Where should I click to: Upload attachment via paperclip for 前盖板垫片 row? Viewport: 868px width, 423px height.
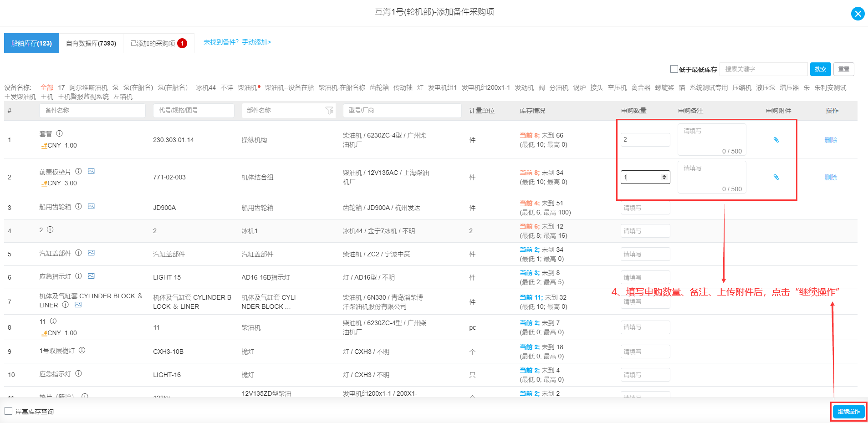pos(776,177)
